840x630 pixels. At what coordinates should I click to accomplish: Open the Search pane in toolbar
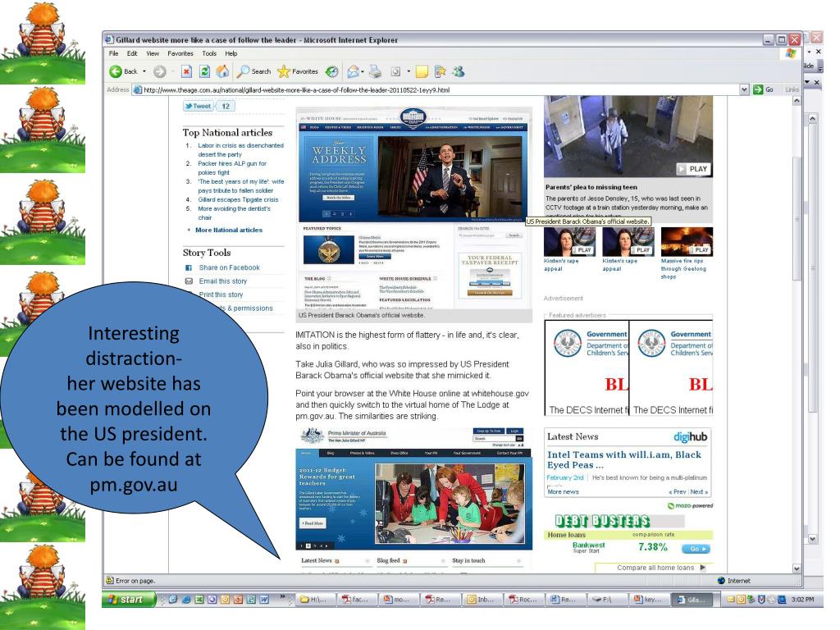click(x=254, y=71)
